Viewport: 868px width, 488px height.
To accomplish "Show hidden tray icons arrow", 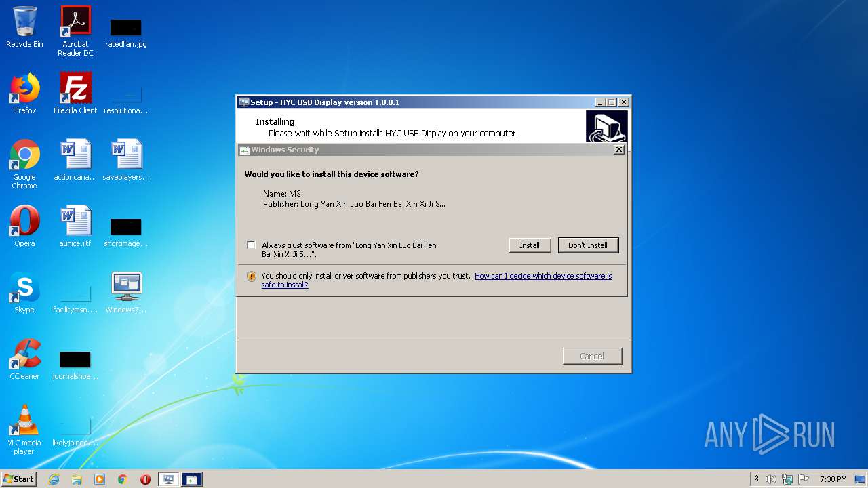I will click(756, 479).
